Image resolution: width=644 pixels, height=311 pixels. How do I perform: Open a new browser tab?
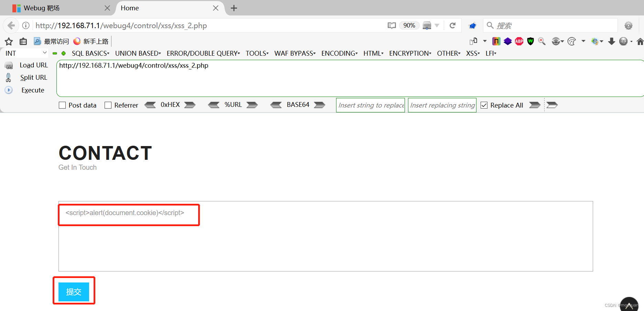[234, 8]
